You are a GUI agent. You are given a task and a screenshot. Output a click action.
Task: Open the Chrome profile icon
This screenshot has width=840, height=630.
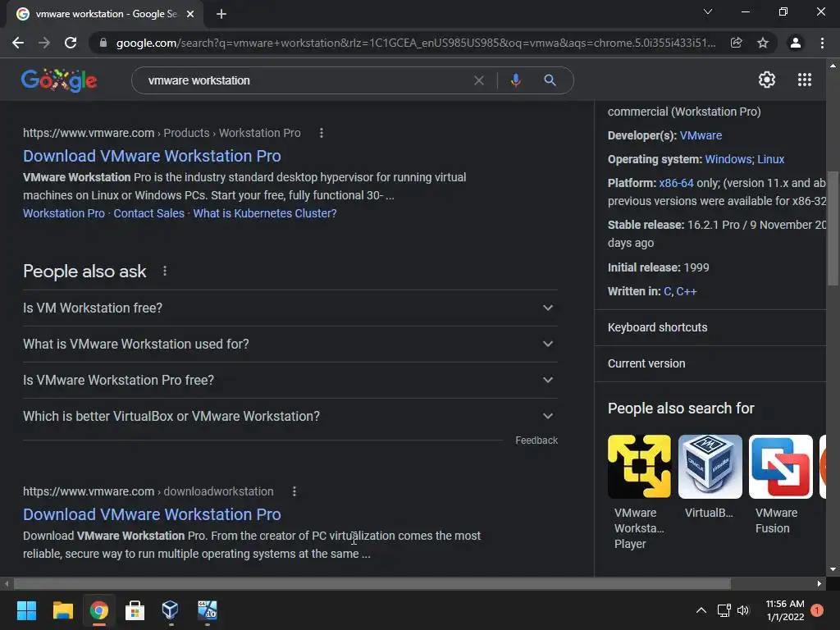[x=796, y=43]
